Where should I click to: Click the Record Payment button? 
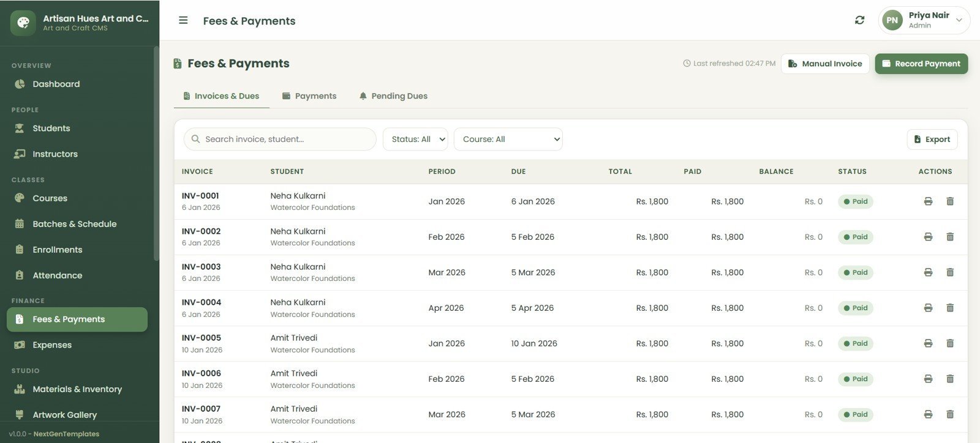click(x=921, y=64)
